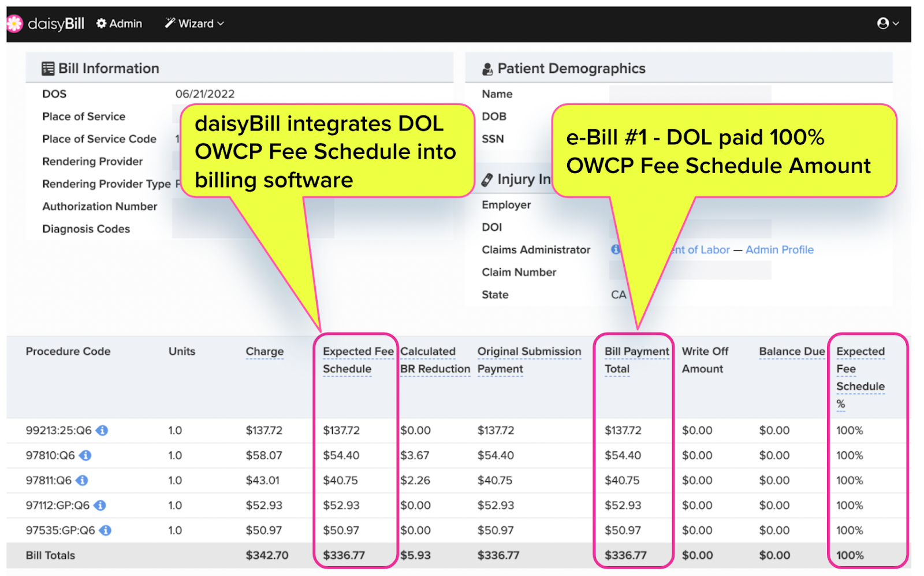Click the State value CA
The image size is (924, 576).
tap(619, 295)
